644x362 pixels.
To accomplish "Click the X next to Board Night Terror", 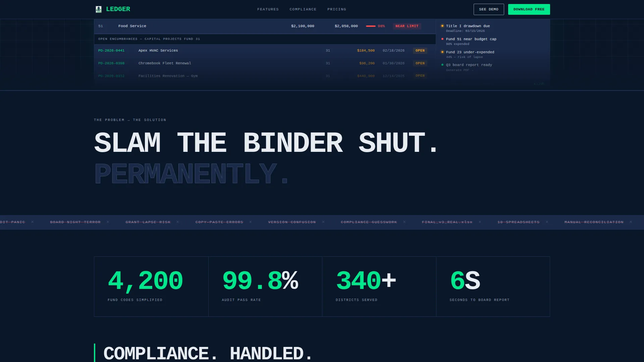I will (x=108, y=222).
